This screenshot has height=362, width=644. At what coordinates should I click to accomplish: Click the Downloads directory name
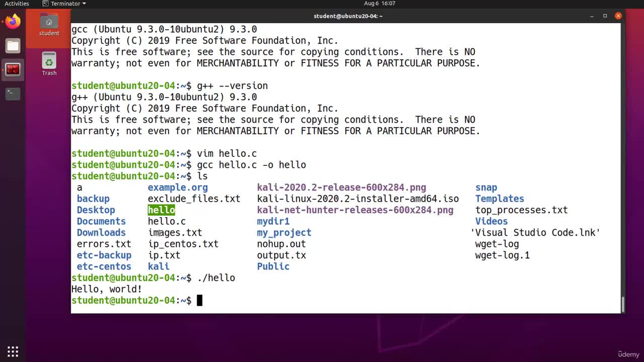(101, 233)
